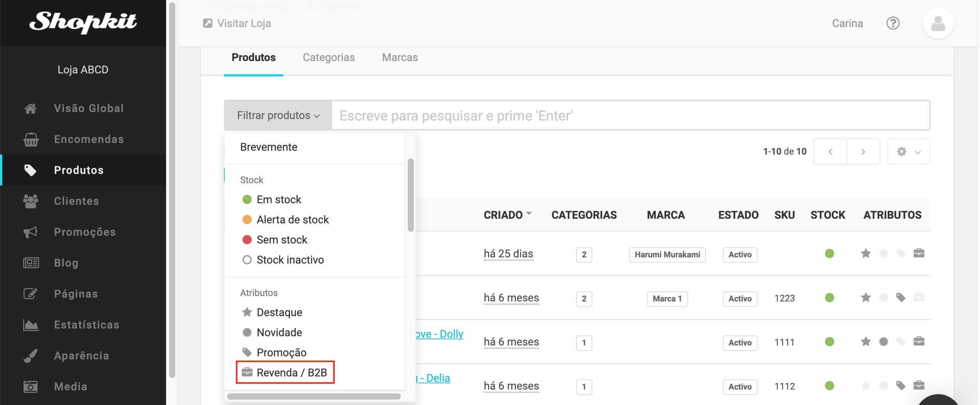Go to next page of products

[x=863, y=151]
